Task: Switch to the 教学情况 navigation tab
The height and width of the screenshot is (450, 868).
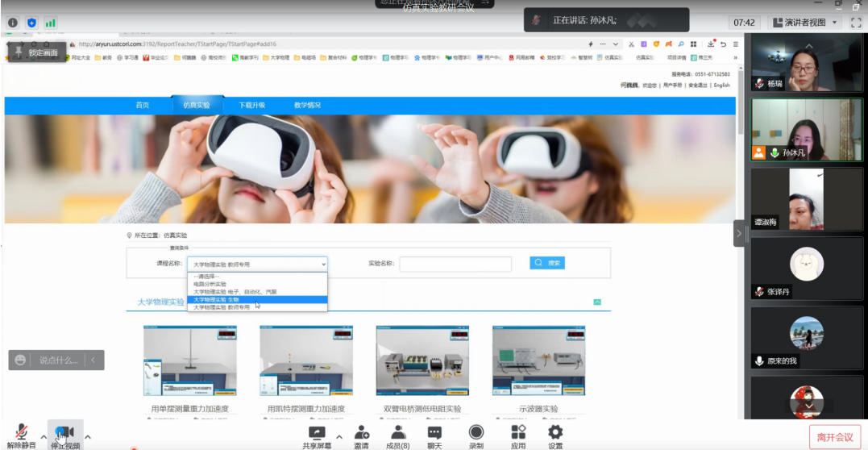Action: (307, 105)
